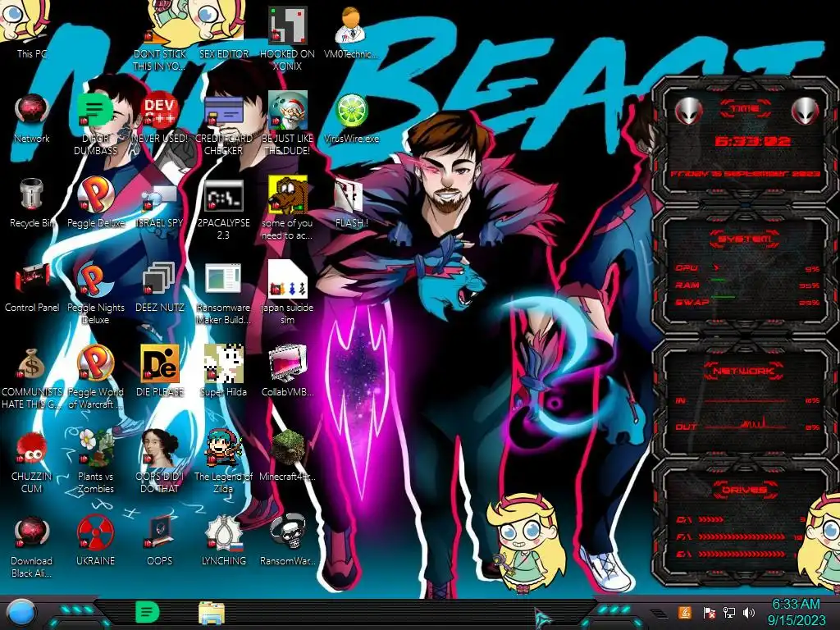Select the LYNCHING desktop icon
The height and width of the screenshot is (630, 840).
pyautogui.click(x=223, y=541)
